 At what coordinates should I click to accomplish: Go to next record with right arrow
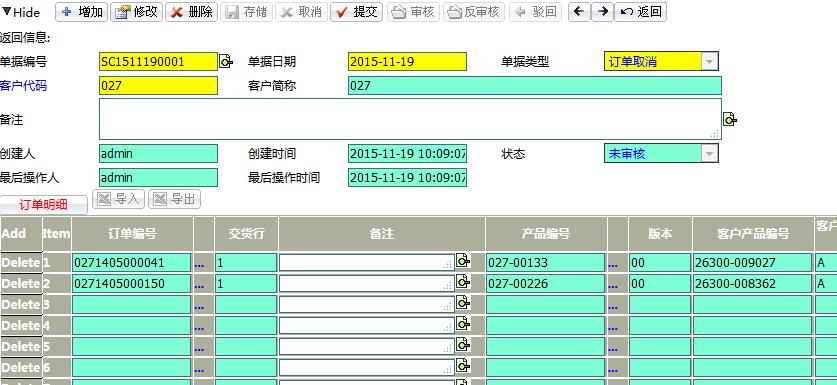602,12
